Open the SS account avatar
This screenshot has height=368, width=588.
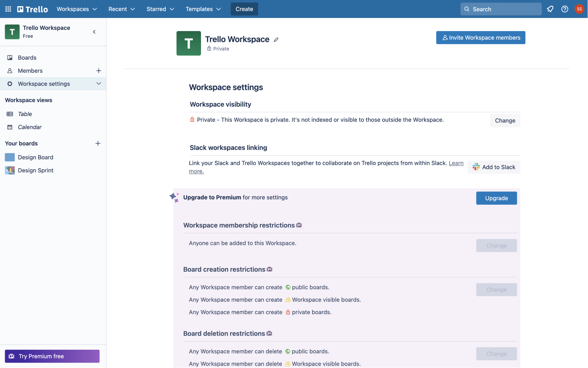579,9
